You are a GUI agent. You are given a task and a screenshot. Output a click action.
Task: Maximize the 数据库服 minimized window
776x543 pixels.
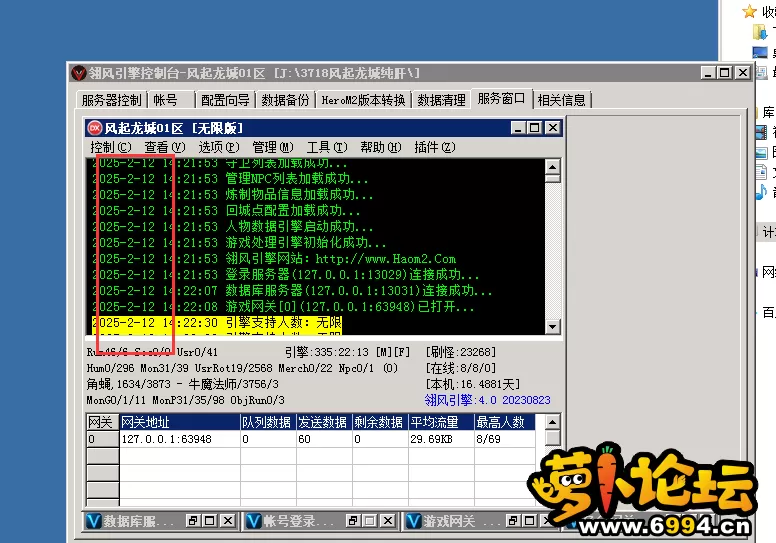[210, 521]
